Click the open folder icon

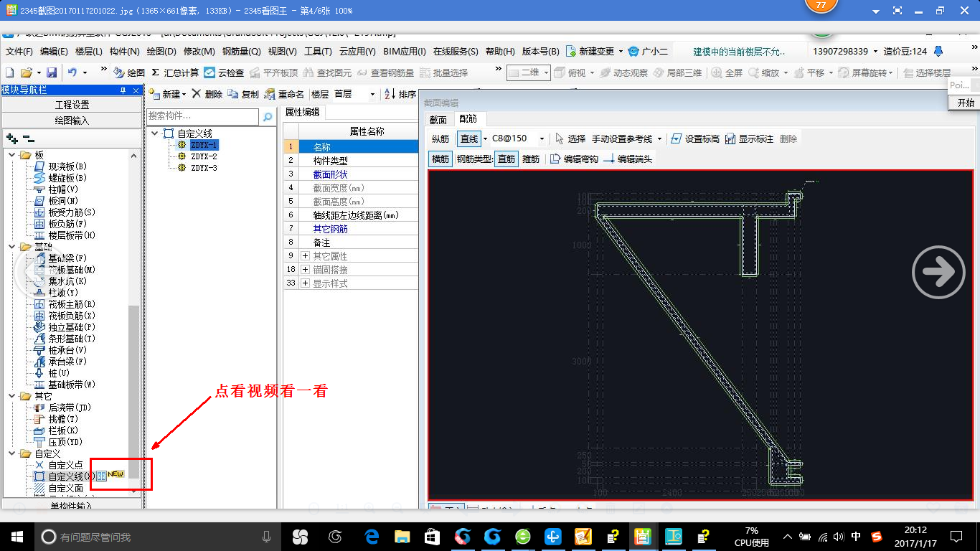click(x=26, y=72)
